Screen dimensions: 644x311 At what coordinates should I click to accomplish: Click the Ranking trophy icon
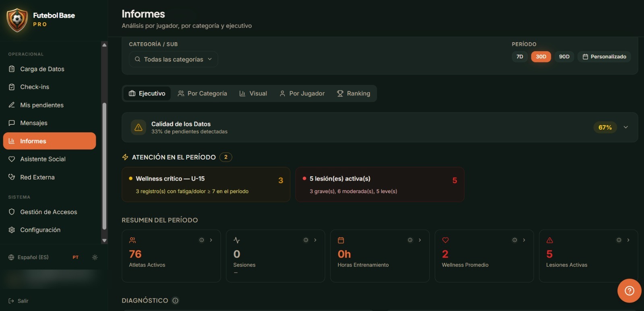340,93
